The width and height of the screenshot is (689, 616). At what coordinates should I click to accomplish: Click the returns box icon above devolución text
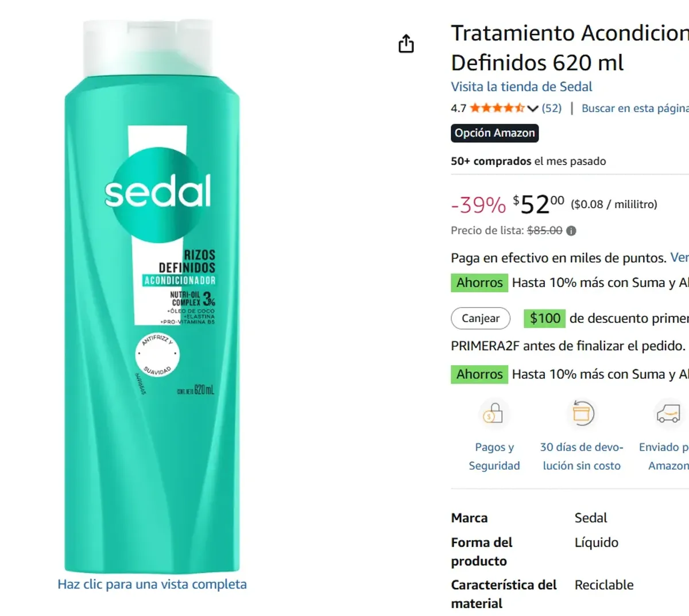pyautogui.click(x=582, y=413)
